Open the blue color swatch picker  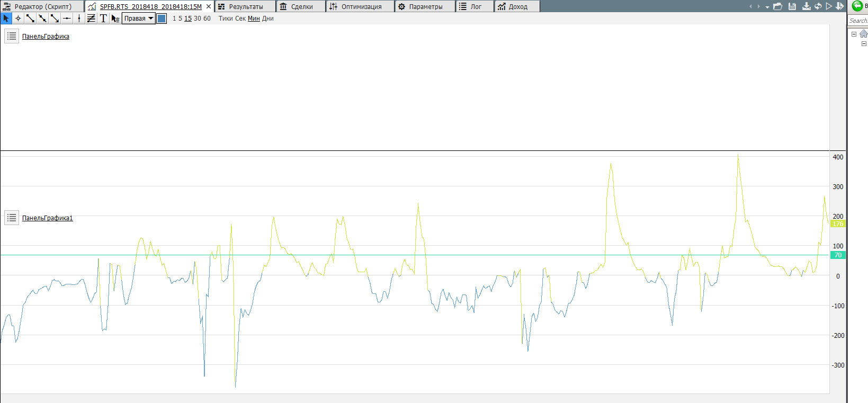tap(162, 19)
